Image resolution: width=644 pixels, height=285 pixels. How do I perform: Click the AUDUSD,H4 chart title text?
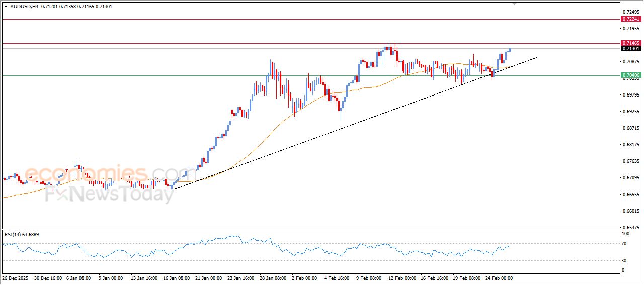[25, 7]
